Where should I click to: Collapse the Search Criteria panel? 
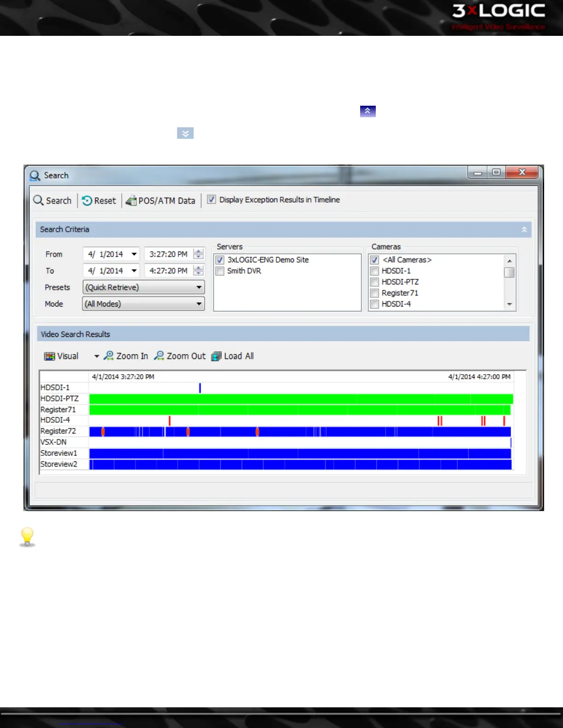coord(524,229)
